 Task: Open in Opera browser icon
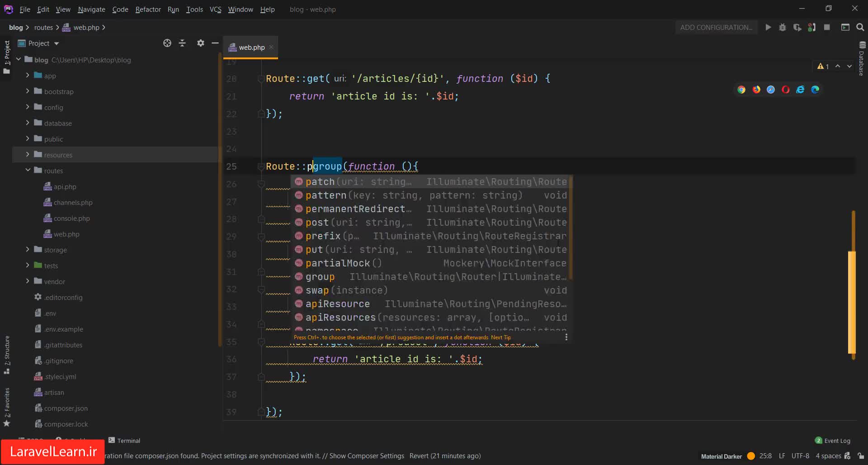click(786, 90)
